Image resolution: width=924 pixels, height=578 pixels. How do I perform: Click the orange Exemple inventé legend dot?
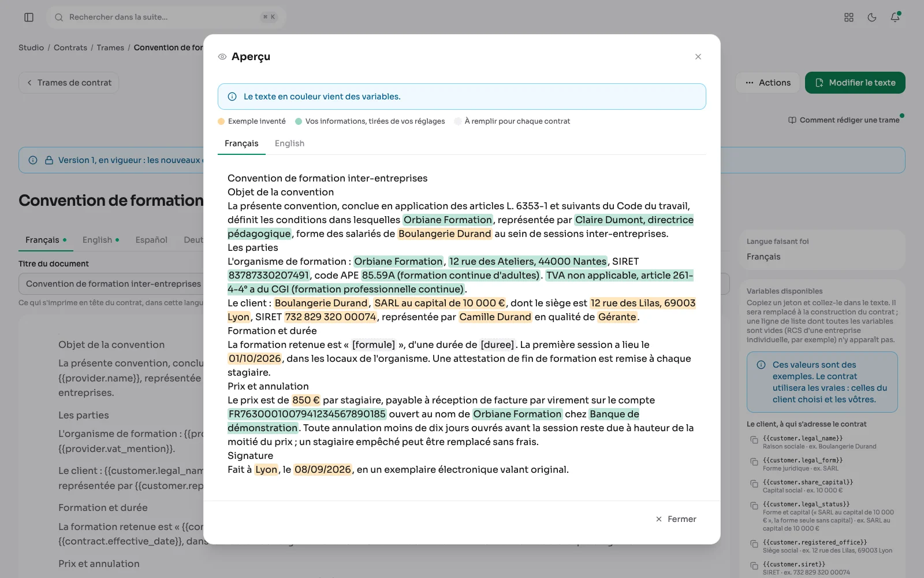point(221,121)
